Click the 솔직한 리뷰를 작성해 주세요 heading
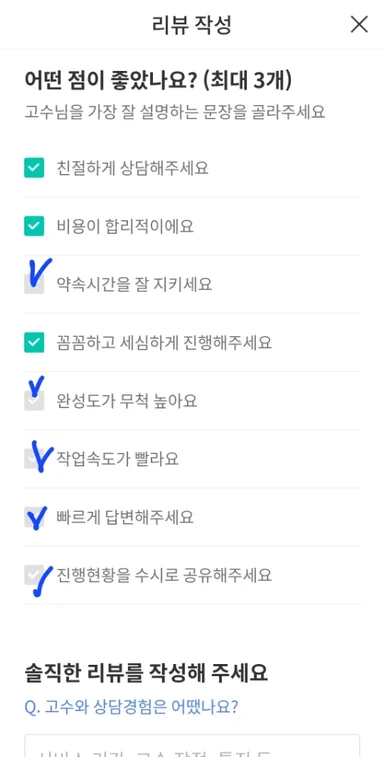The width and height of the screenshot is (384, 757). (x=146, y=673)
